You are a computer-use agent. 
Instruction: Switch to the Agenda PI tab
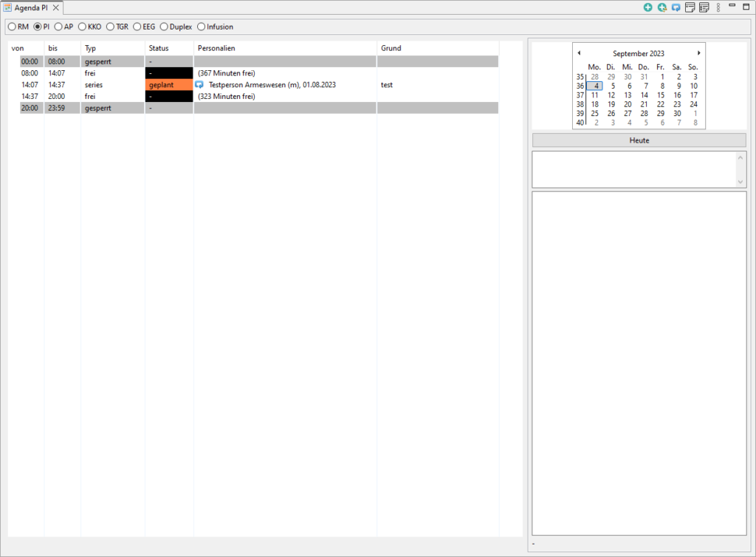click(x=34, y=7)
